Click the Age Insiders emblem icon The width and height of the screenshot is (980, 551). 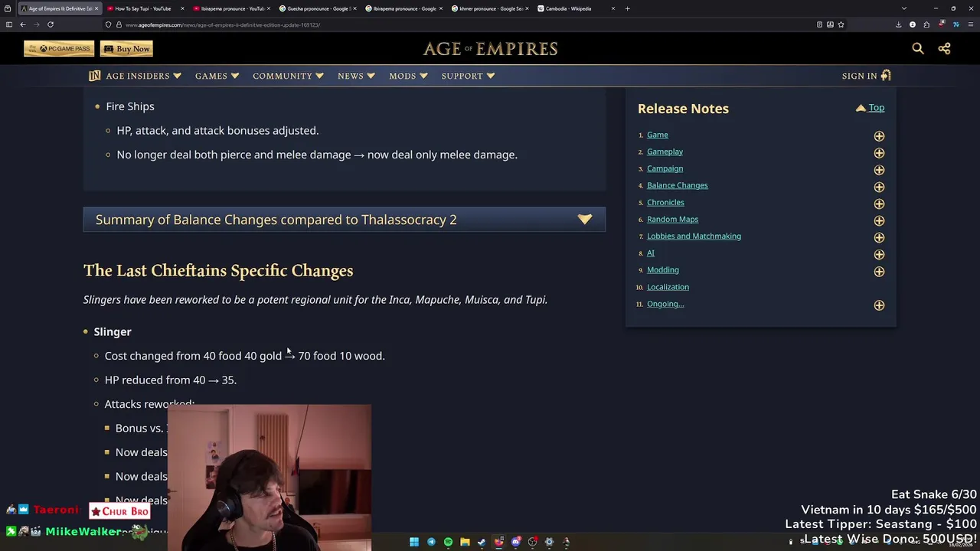94,76
